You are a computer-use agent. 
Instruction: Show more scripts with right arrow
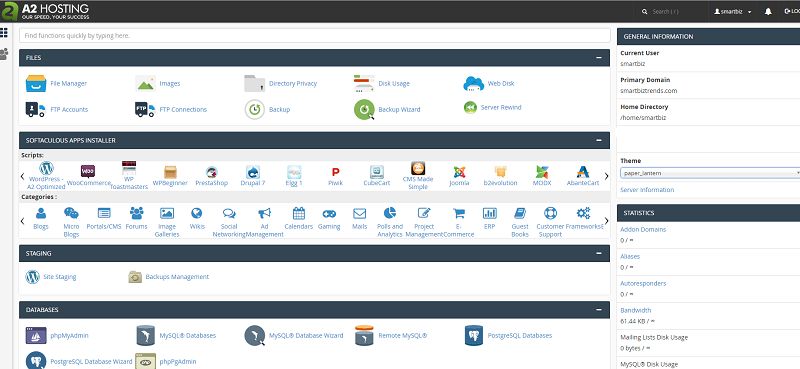click(606, 176)
